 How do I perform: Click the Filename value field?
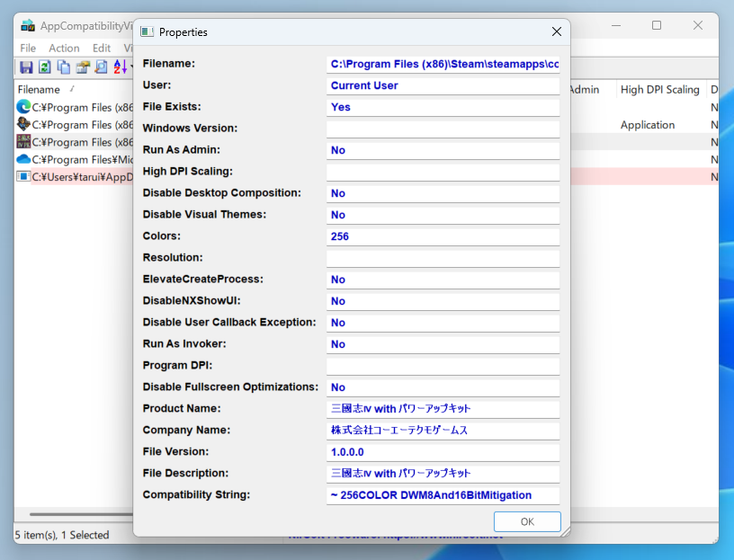(x=443, y=64)
